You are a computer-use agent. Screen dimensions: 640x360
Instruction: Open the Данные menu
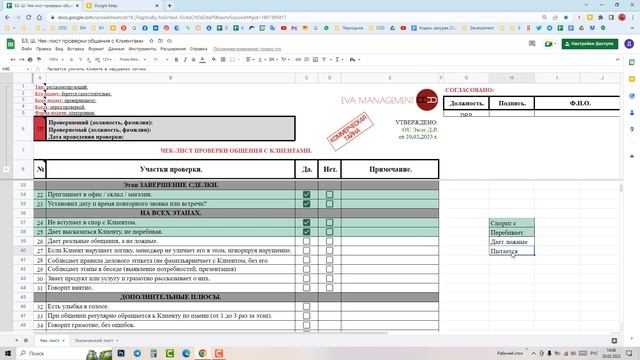click(x=116, y=49)
